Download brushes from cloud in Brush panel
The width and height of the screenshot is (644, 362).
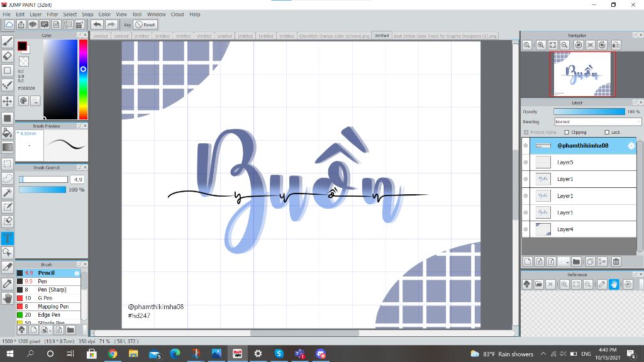click(x=22, y=329)
